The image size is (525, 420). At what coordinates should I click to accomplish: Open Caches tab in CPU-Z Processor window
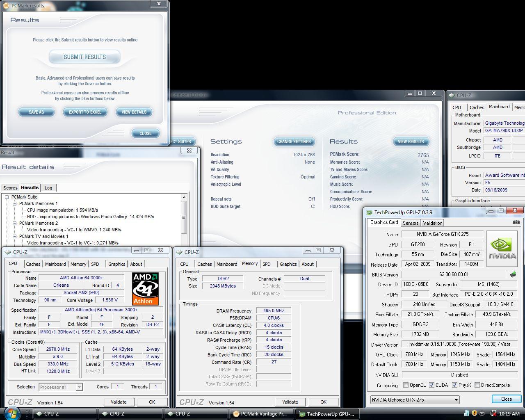pos(33,264)
